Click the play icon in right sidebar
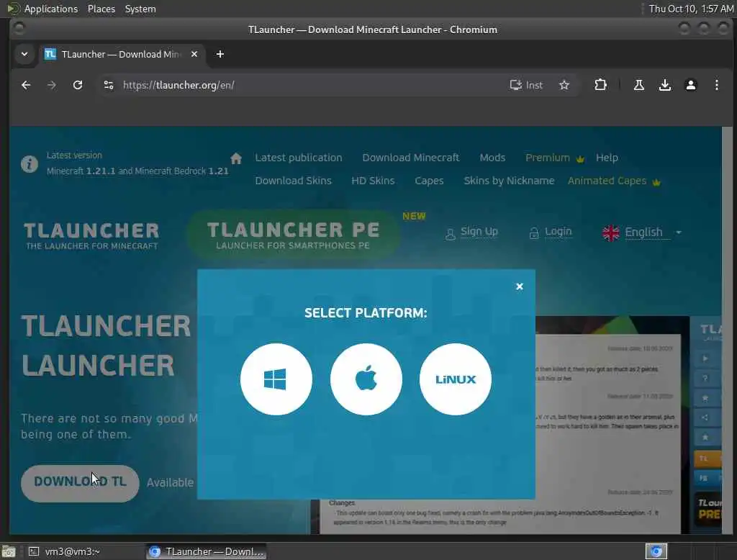This screenshot has width=737, height=560. click(x=705, y=358)
